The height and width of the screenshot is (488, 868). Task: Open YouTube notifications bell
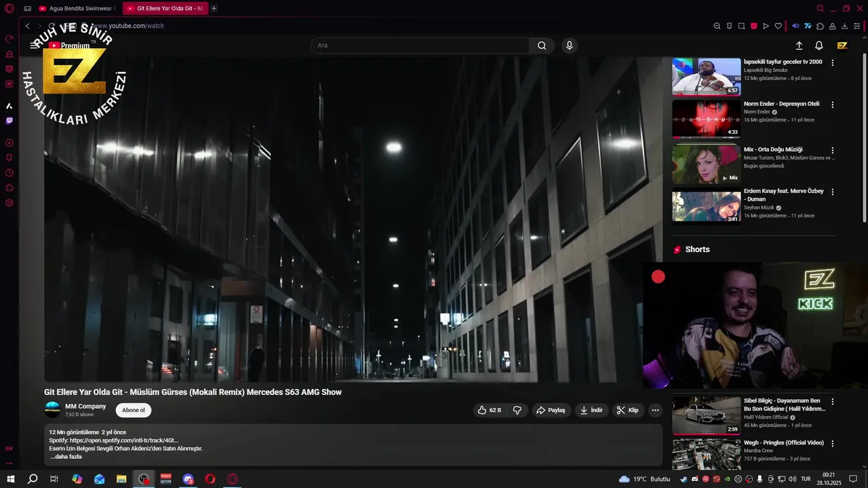pyautogui.click(x=819, y=45)
